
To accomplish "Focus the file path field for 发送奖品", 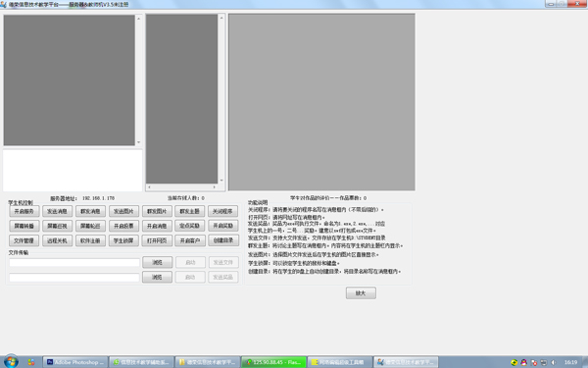I will coord(74,278).
